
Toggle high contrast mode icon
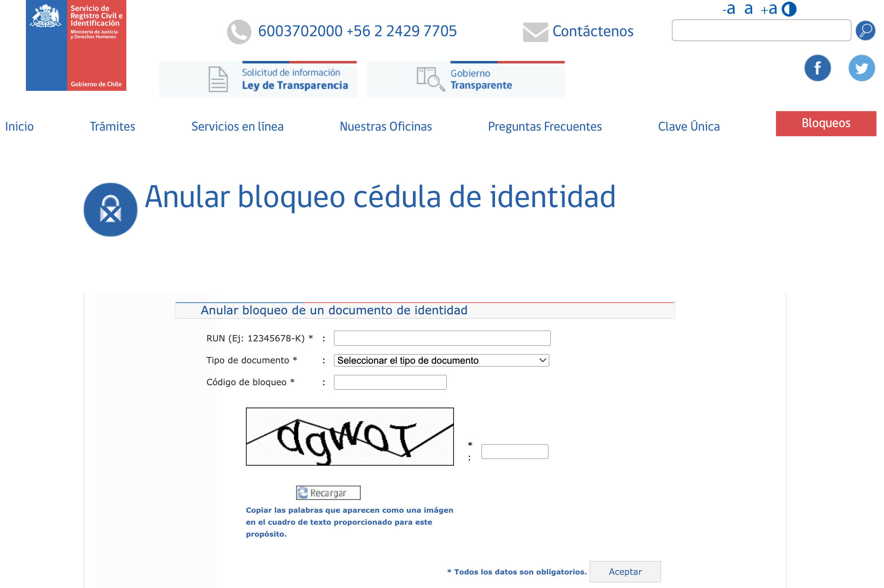pyautogui.click(x=789, y=9)
